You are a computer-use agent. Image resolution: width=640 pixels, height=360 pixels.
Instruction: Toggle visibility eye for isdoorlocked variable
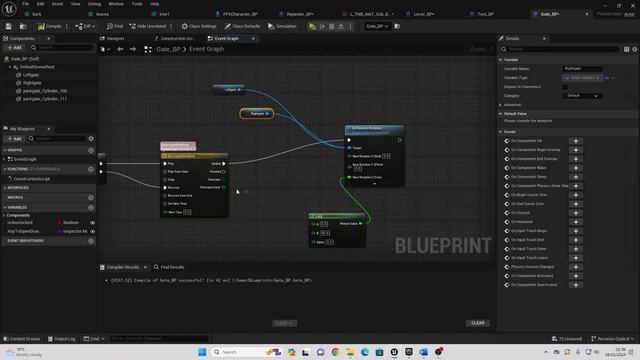[93, 223]
